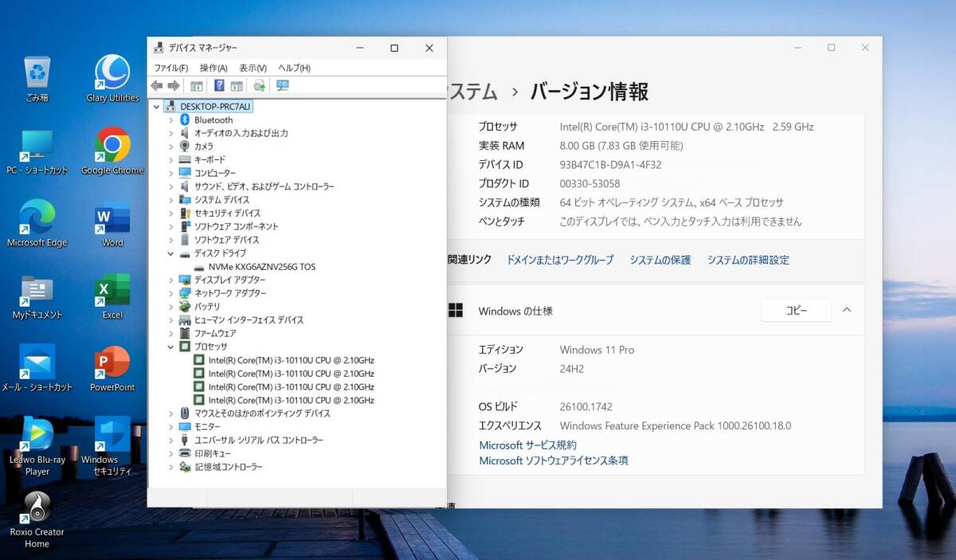This screenshot has width=956, height=560.
Task: Select the DESKTOP-PRC7ALI root node
Action: point(212,105)
